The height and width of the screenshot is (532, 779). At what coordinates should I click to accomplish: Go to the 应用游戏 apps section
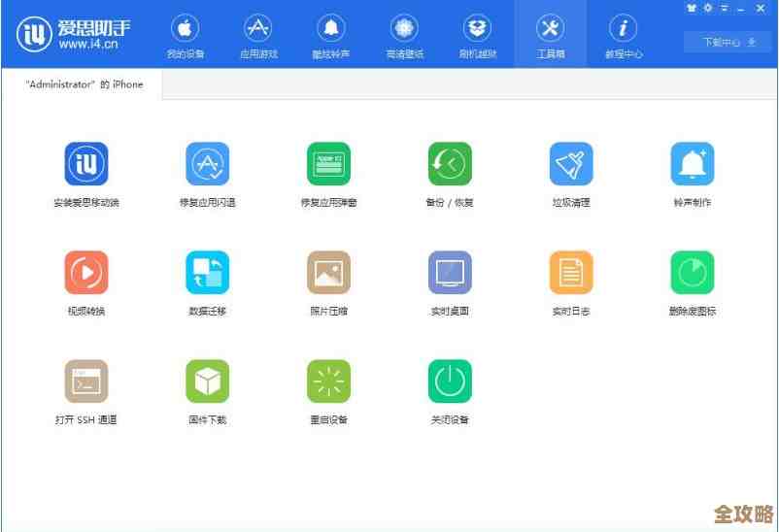[257, 35]
